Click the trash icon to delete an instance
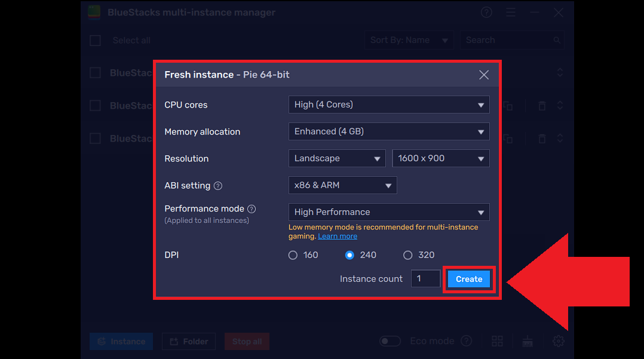This screenshot has width=644, height=359. pos(541,105)
